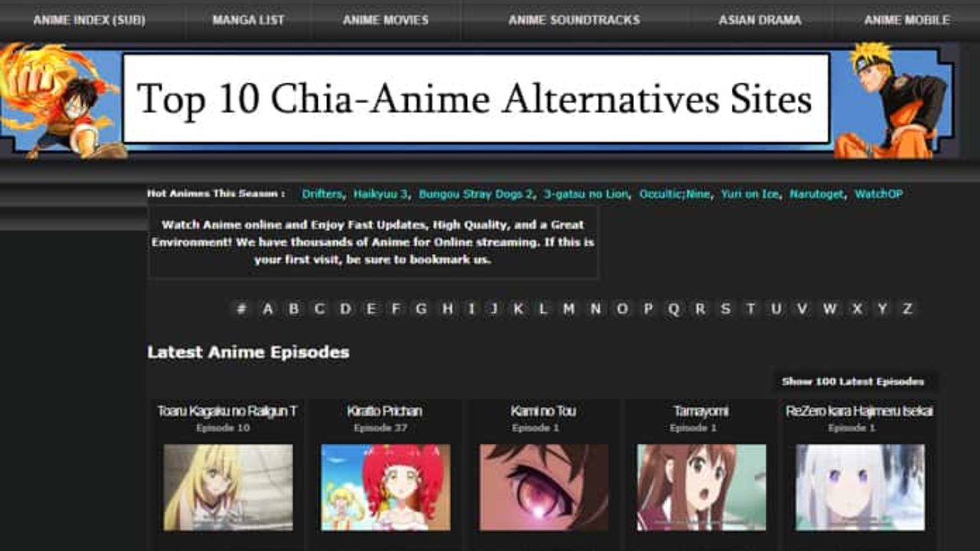Click the ReZero episode thumbnail

point(860,487)
